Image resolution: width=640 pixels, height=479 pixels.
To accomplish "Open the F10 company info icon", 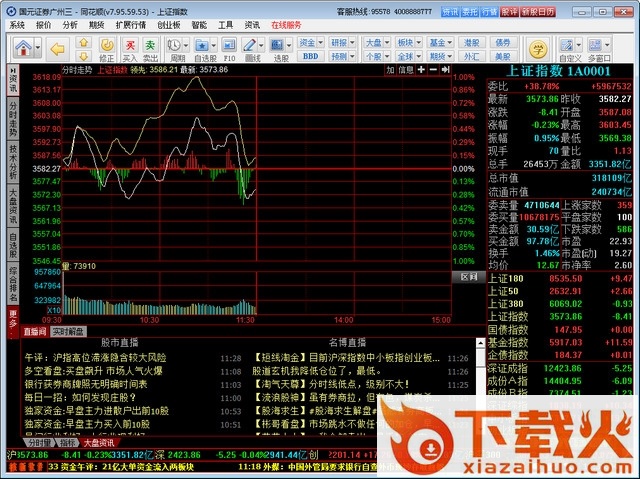I will 229,49.
